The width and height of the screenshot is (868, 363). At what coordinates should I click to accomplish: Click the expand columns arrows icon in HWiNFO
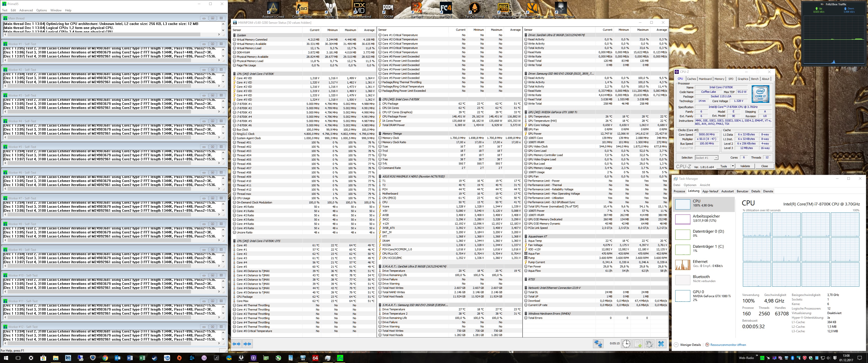point(236,344)
